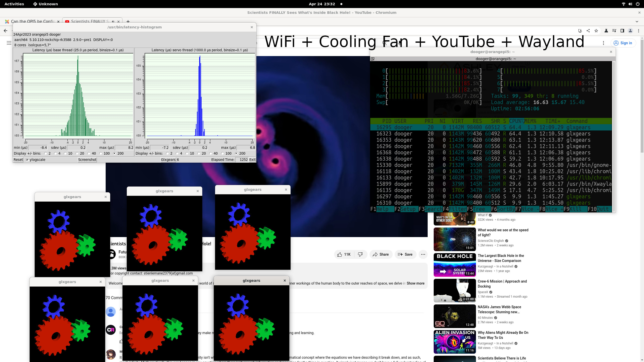Click F9 Kill in htop footer
The image size is (644, 362).
[x=576, y=209]
